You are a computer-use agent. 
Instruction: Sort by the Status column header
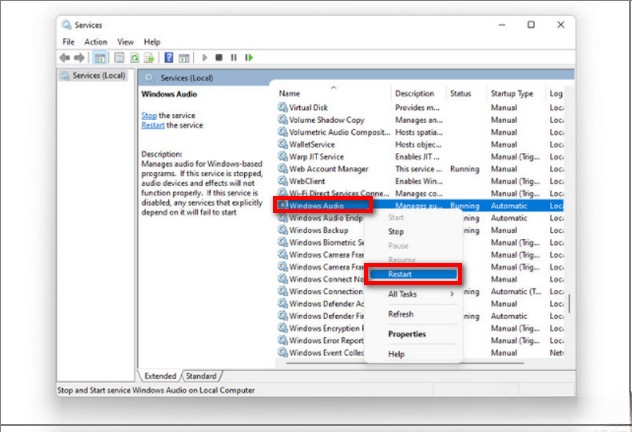pyautogui.click(x=466, y=93)
